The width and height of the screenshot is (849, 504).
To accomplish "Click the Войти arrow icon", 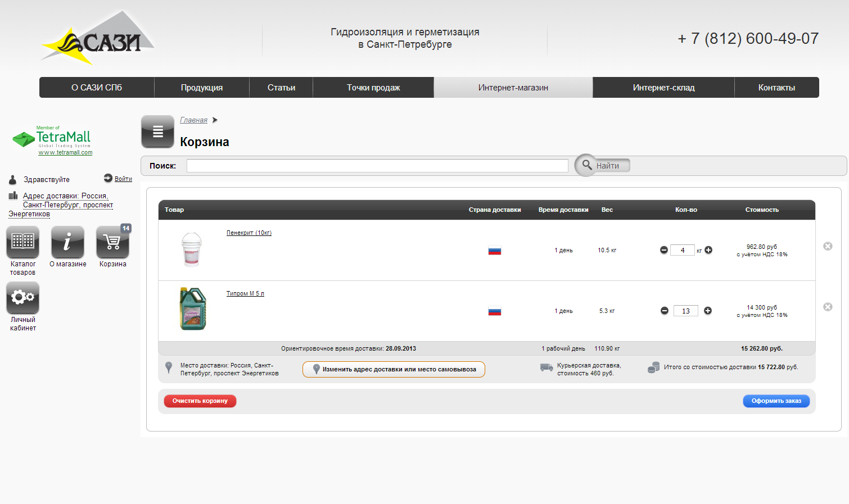I will click(x=108, y=178).
